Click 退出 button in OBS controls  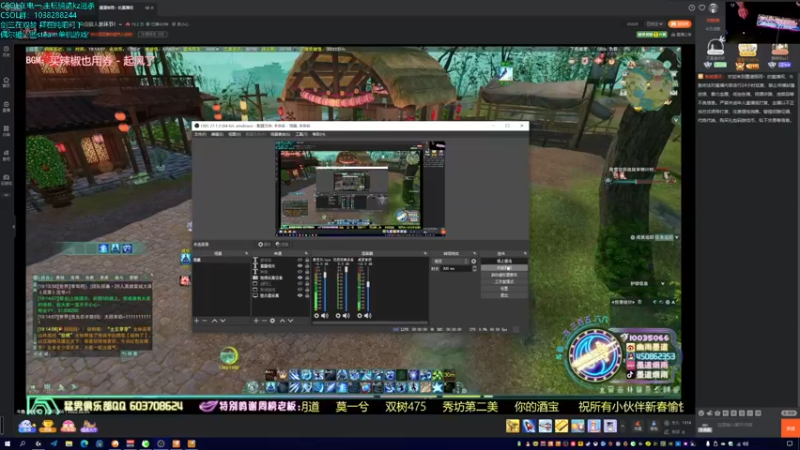tap(504, 295)
